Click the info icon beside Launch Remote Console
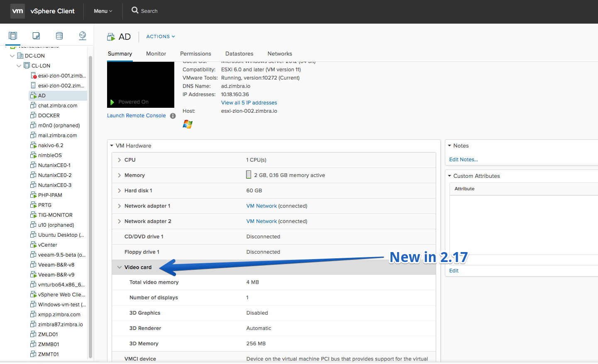Viewport: 598px width, 364px height. tap(173, 116)
